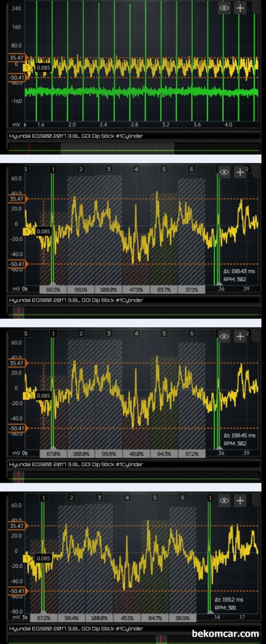The height and width of the screenshot is (644, 266).
Task: Click channel 1 marker 0.085 in the Δt 198.45 ms chart
Action: click(37, 396)
